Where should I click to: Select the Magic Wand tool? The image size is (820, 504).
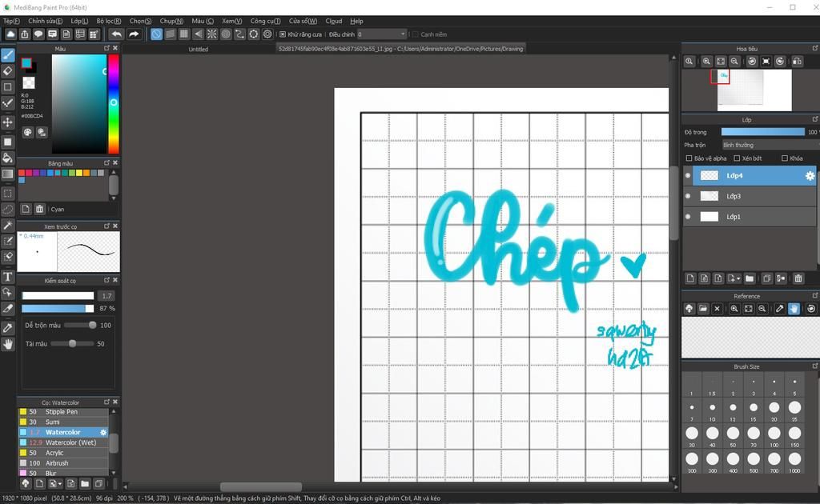click(8, 225)
